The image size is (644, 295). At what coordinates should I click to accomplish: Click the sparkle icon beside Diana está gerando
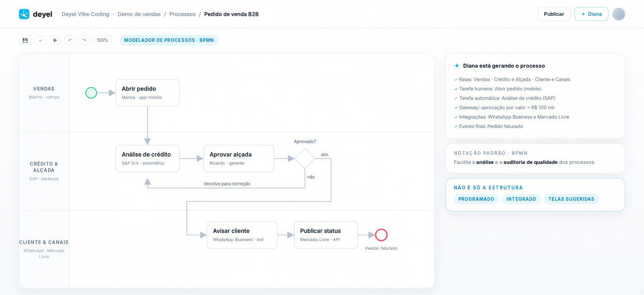point(457,66)
